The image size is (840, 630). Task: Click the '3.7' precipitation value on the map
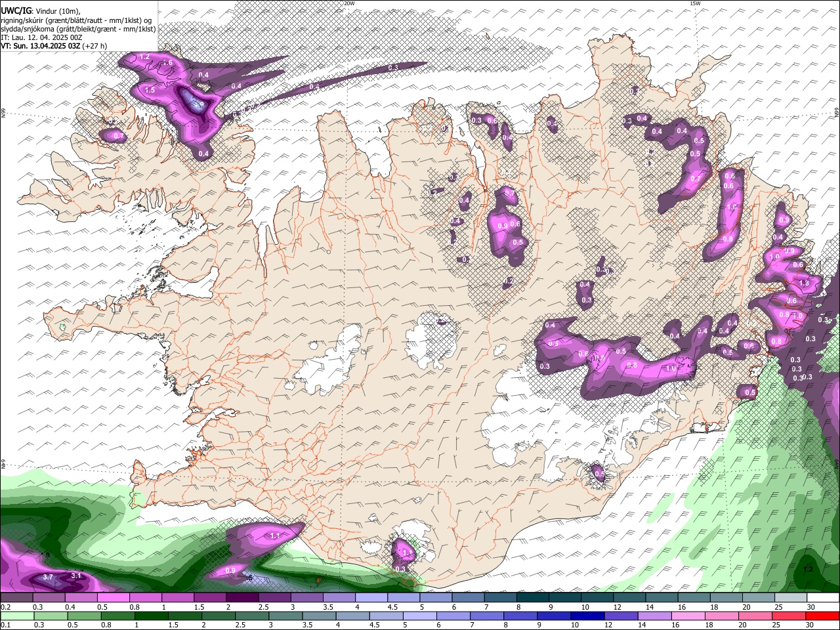point(48,577)
